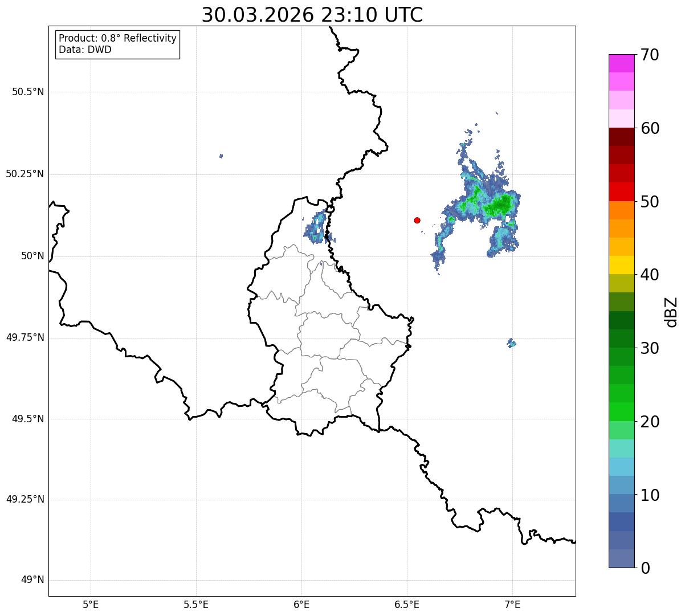Click the 6.5°E longitude label
This screenshot has height=616, width=685.
click(407, 604)
